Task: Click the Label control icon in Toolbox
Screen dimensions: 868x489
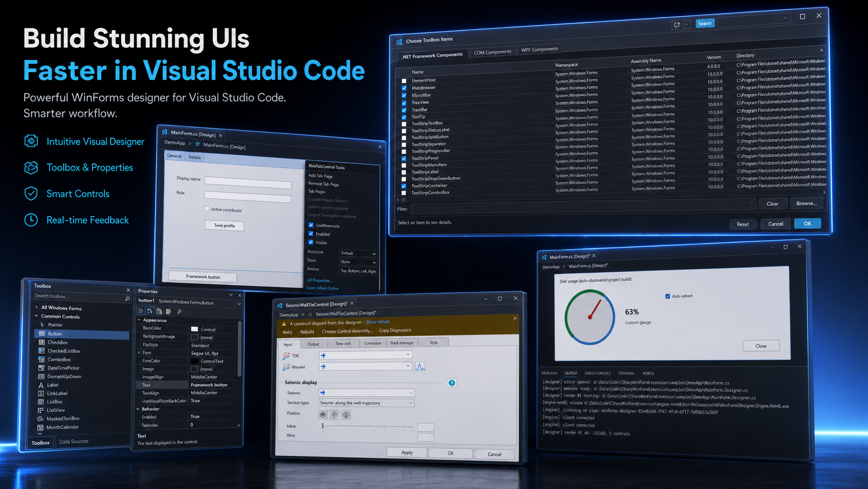Action: click(x=41, y=385)
